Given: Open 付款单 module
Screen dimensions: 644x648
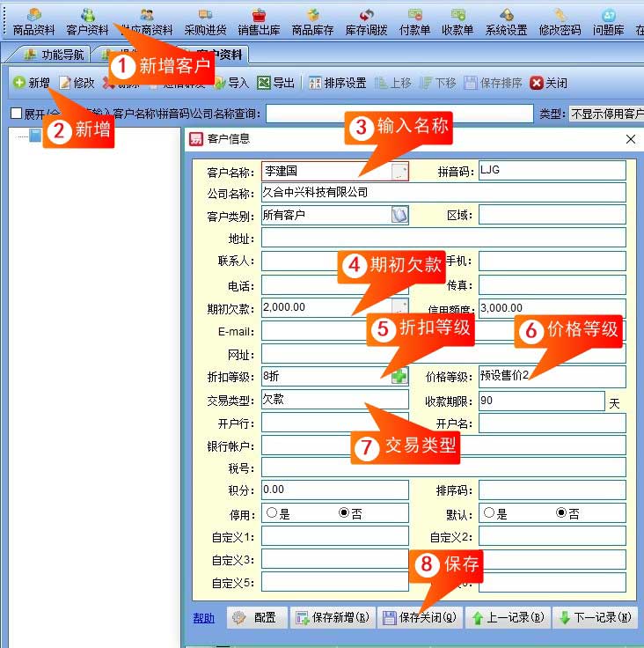Looking at the screenshot, I should point(414,22).
